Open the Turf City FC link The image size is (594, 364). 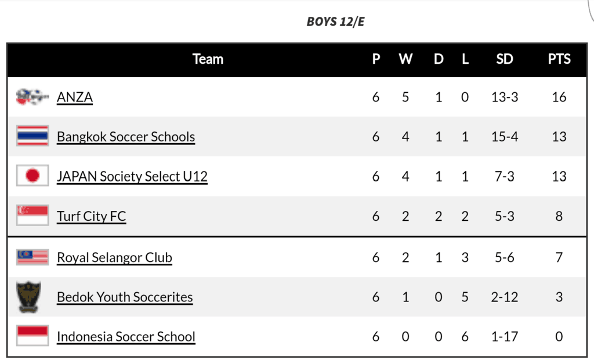pyautogui.click(x=91, y=216)
